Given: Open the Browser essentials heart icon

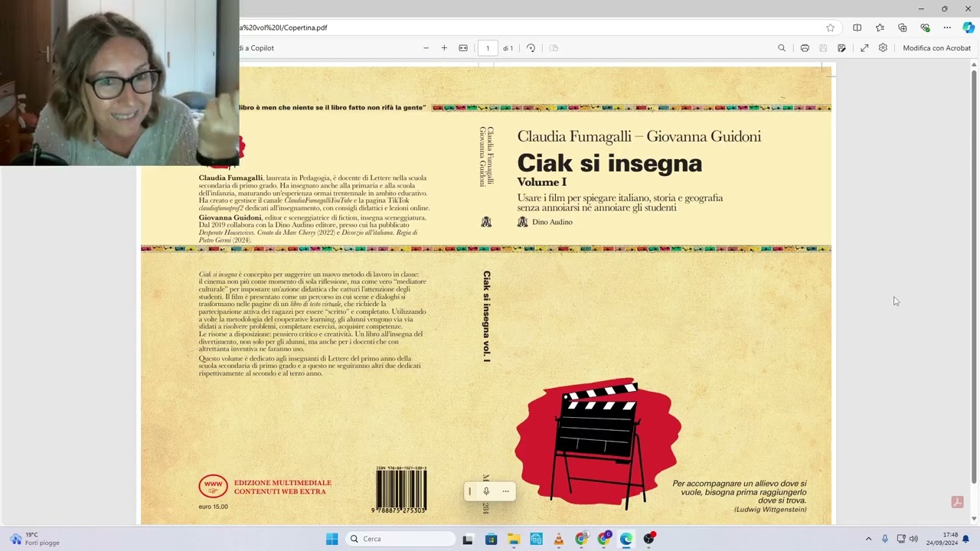Looking at the screenshot, I should click(x=925, y=28).
